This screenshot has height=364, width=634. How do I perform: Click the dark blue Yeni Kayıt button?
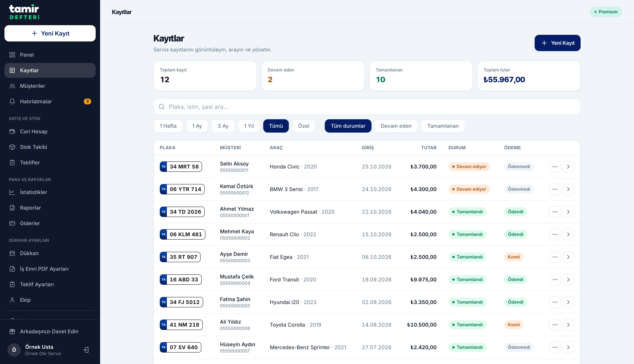(557, 43)
